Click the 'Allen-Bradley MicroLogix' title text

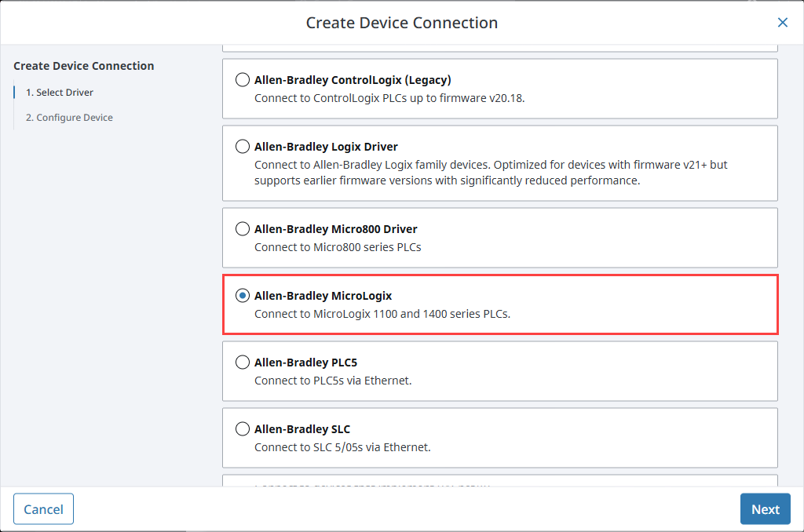[x=323, y=296]
